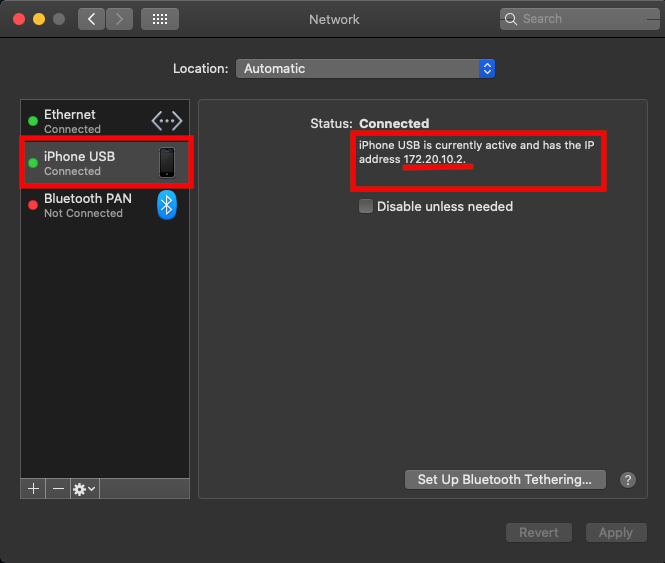This screenshot has width=665, height=563.
Task: Select the Bluetooth PAN service
Action: click(x=105, y=205)
